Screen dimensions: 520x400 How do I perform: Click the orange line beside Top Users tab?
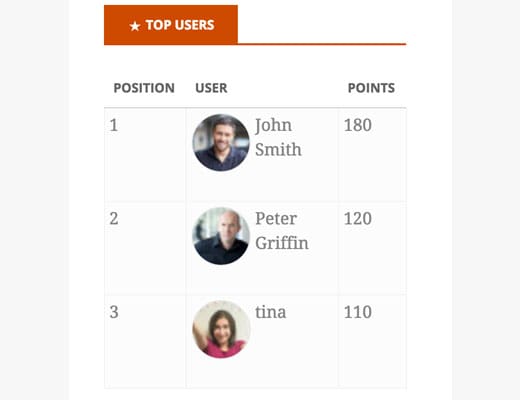click(322, 44)
